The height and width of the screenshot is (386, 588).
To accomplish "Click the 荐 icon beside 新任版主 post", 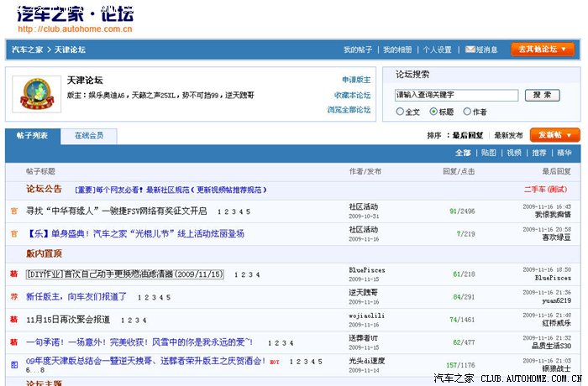I will pos(14,297).
